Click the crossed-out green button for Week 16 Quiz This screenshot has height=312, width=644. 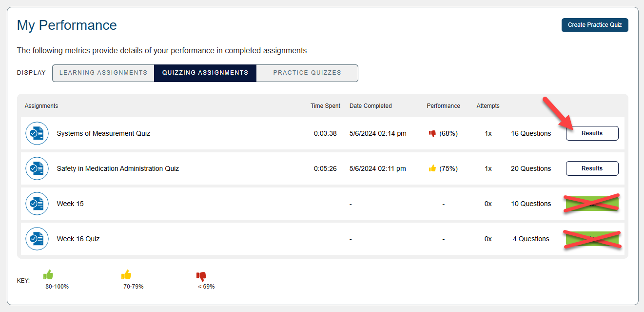(592, 239)
